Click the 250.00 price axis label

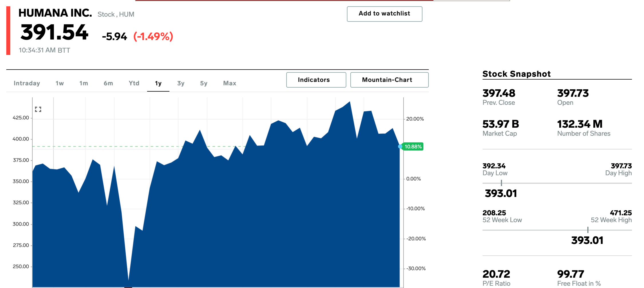[x=21, y=266]
